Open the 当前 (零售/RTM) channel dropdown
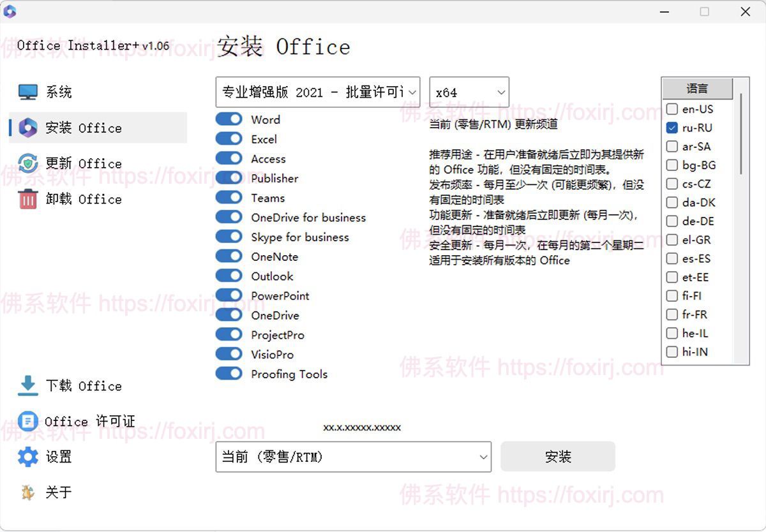This screenshot has width=766, height=532. pyautogui.click(x=354, y=457)
